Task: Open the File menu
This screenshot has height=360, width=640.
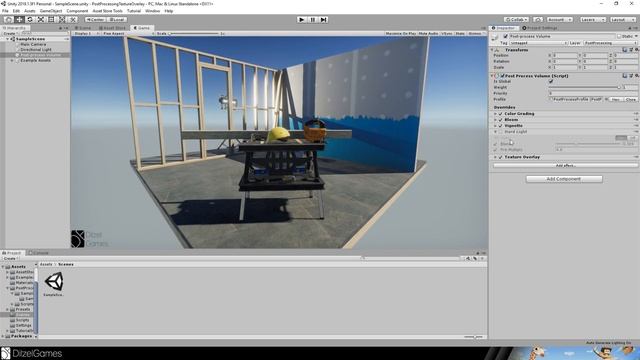Action: click(x=5, y=11)
